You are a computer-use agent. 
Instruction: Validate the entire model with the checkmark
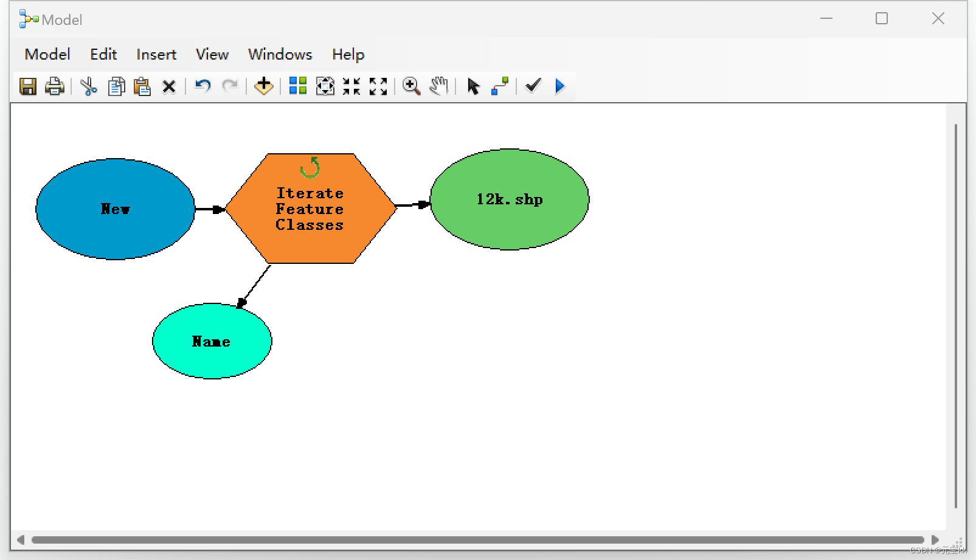click(533, 85)
